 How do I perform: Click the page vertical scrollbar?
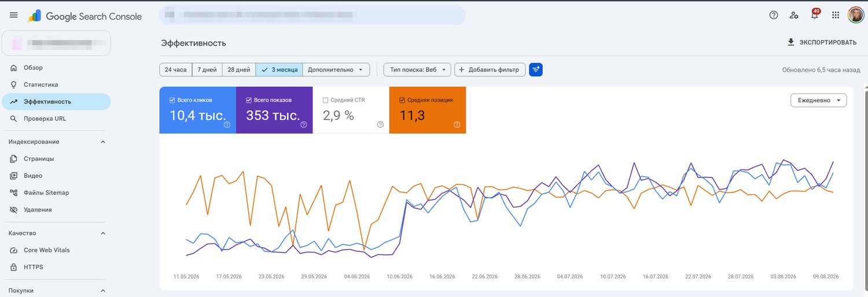coord(865,191)
